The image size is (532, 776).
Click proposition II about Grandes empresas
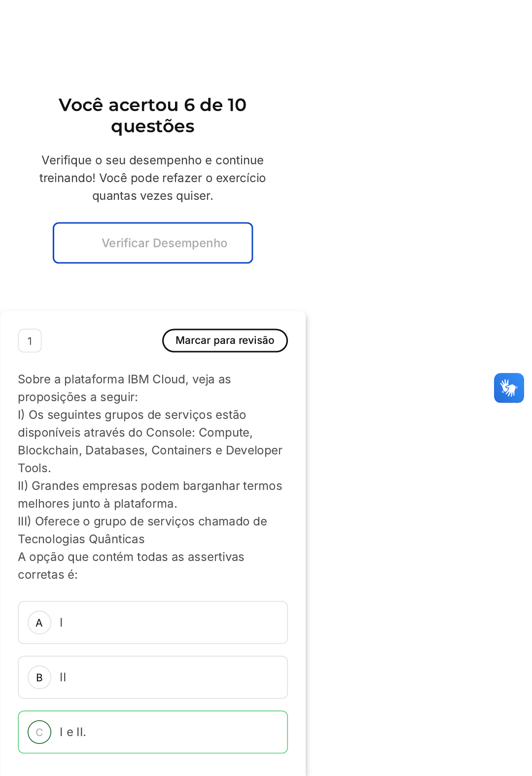click(150, 495)
